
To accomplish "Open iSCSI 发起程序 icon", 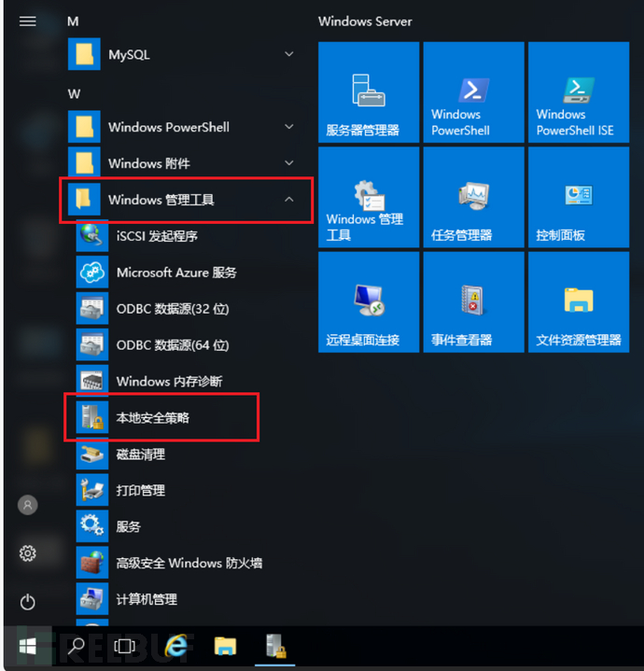I will [x=92, y=236].
